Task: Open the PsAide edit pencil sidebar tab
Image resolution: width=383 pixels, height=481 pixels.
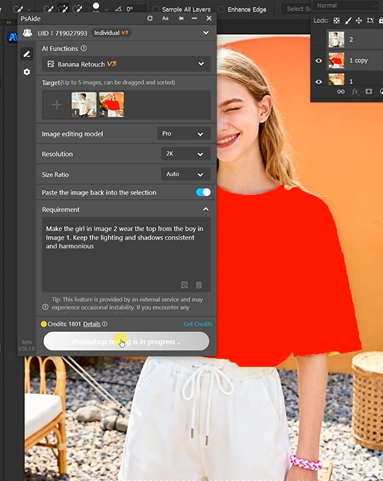Action: [27, 54]
